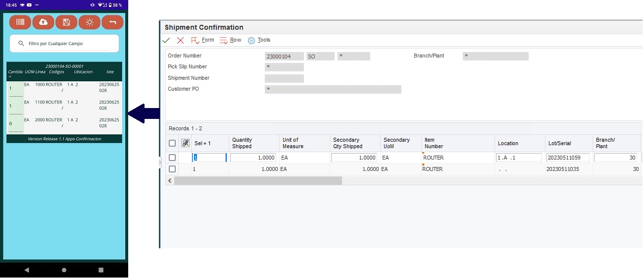Tap the barcode scan button
Screen dimensions: 644x278
point(20,22)
